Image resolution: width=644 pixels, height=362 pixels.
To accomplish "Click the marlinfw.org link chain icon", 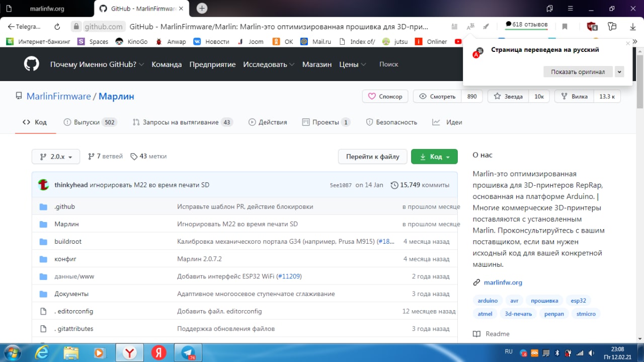I will (477, 282).
